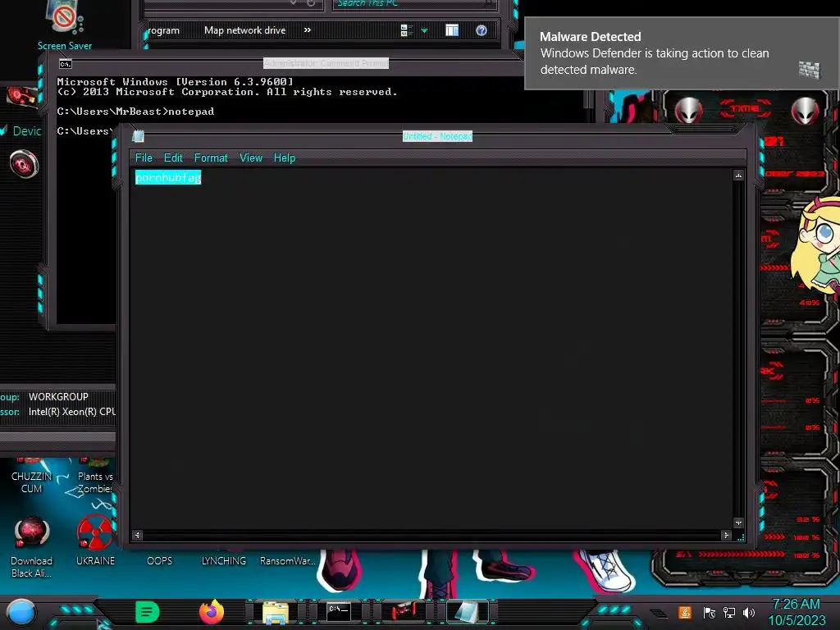The width and height of the screenshot is (840, 630).
Task: Click the right alien head on the desktop gadget
Action: coord(806,111)
